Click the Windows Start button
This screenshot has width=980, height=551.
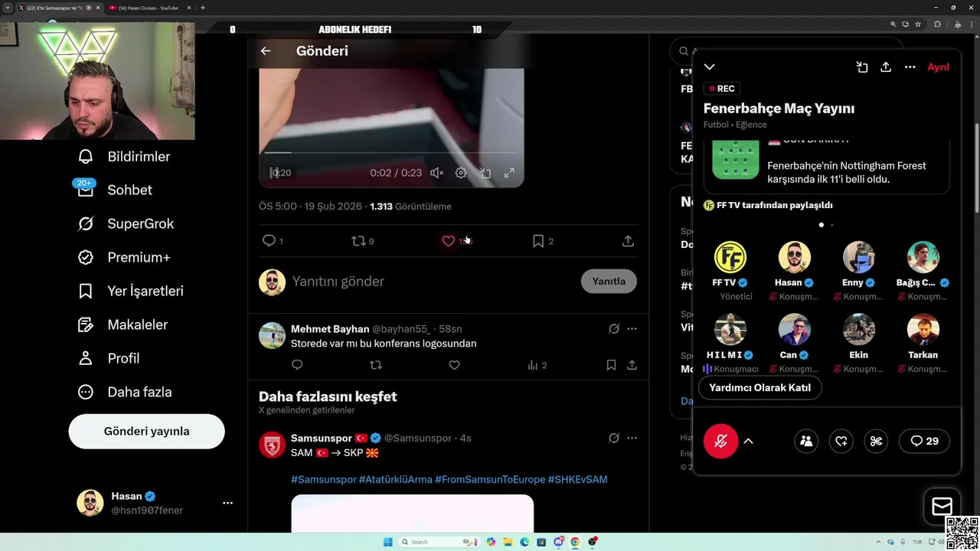pos(387,542)
